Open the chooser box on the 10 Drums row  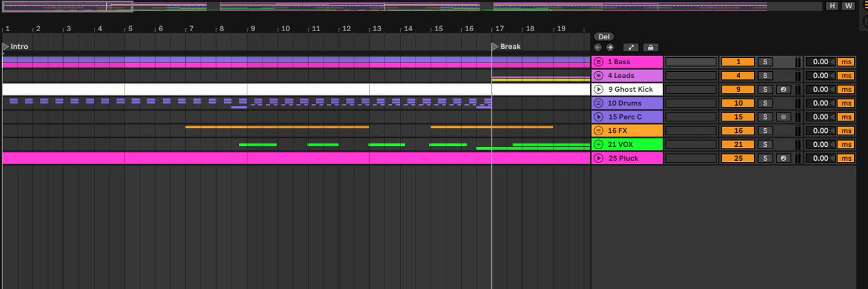pyautogui.click(x=691, y=103)
